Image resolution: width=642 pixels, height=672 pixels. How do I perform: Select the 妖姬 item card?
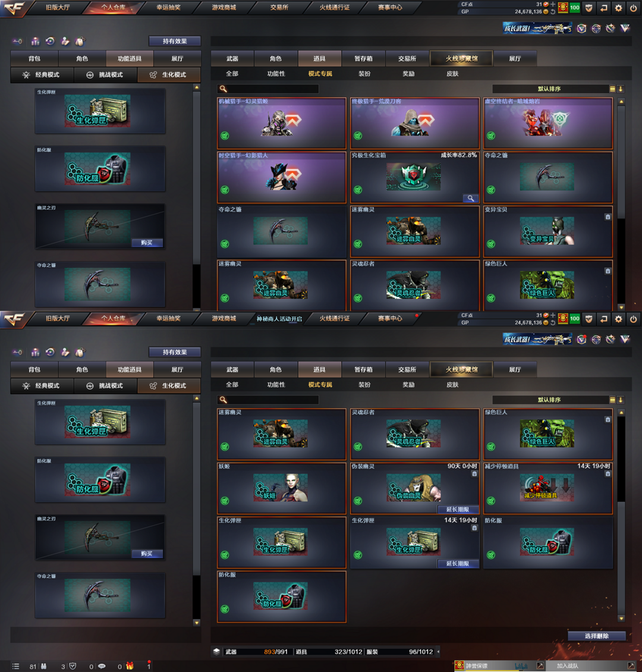[281, 488]
